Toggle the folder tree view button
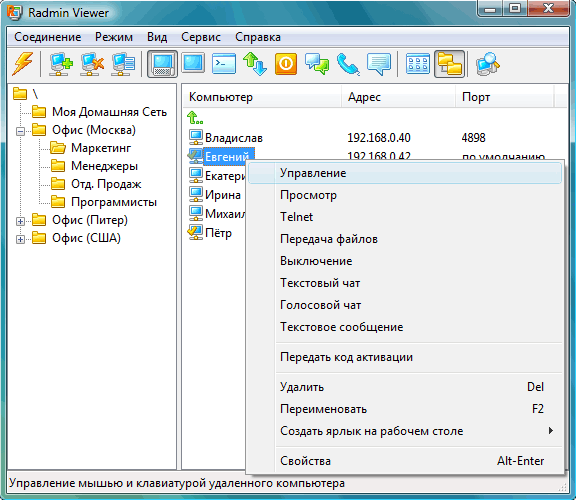Screen dimensions: 576x500 coord(449,64)
